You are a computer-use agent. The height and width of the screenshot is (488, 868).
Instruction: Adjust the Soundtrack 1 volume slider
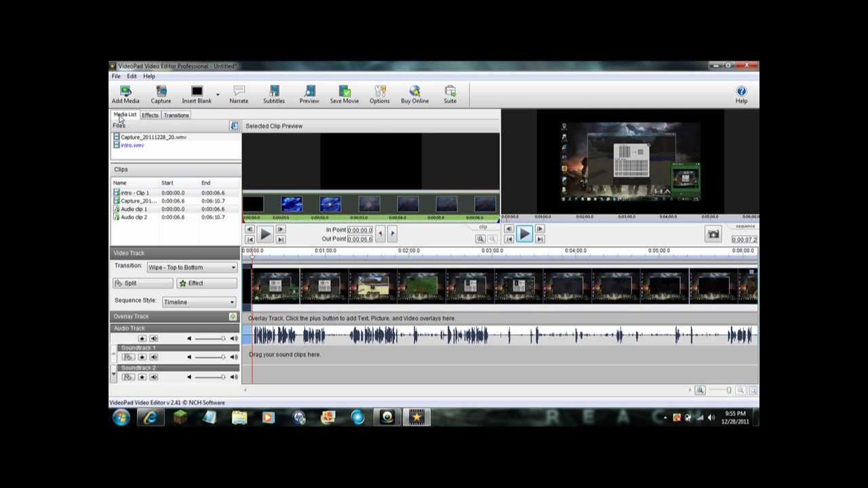(210, 357)
